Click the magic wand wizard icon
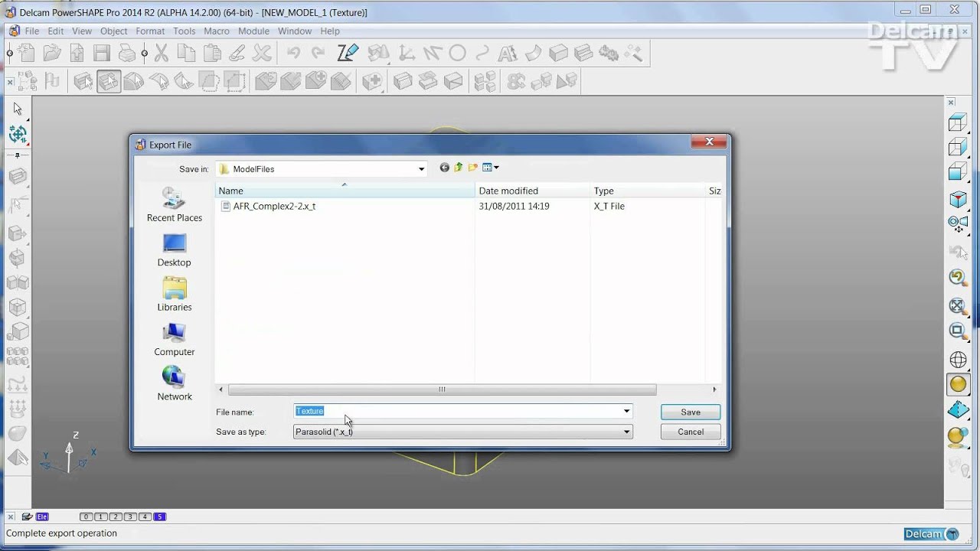The image size is (980, 551). pyautogui.click(x=634, y=53)
